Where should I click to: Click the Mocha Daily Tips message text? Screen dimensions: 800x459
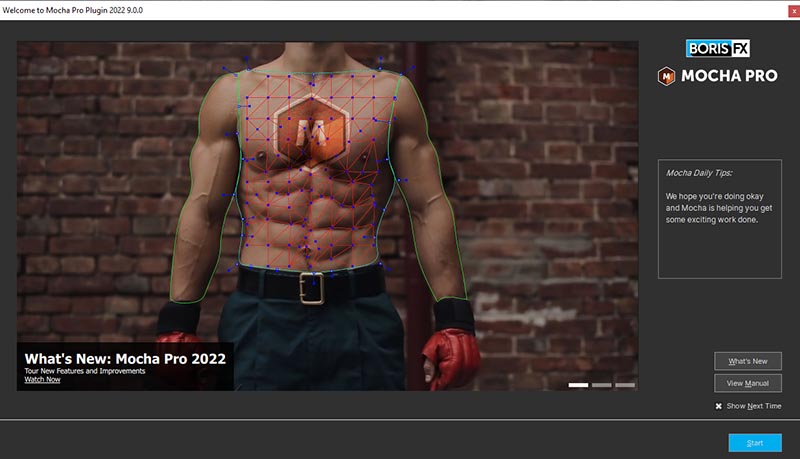coord(718,208)
